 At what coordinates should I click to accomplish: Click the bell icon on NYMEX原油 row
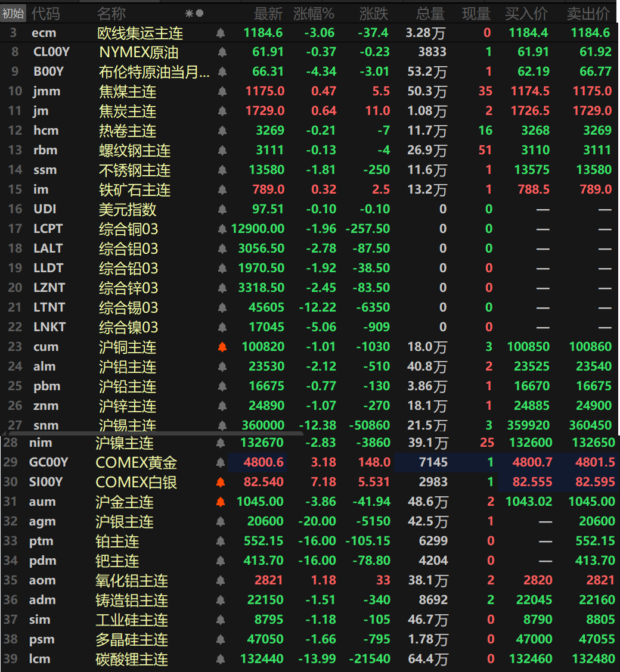coord(222,52)
